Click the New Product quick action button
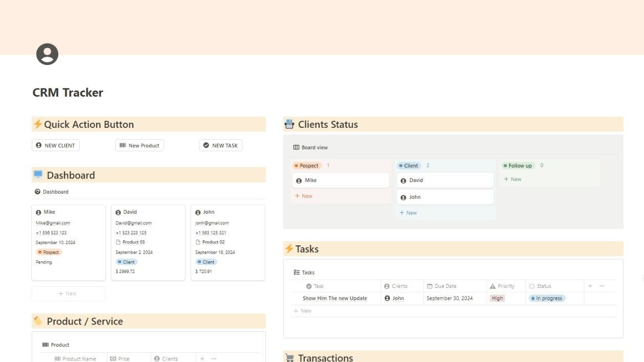This screenshot has width=644, height=362. 140,146
